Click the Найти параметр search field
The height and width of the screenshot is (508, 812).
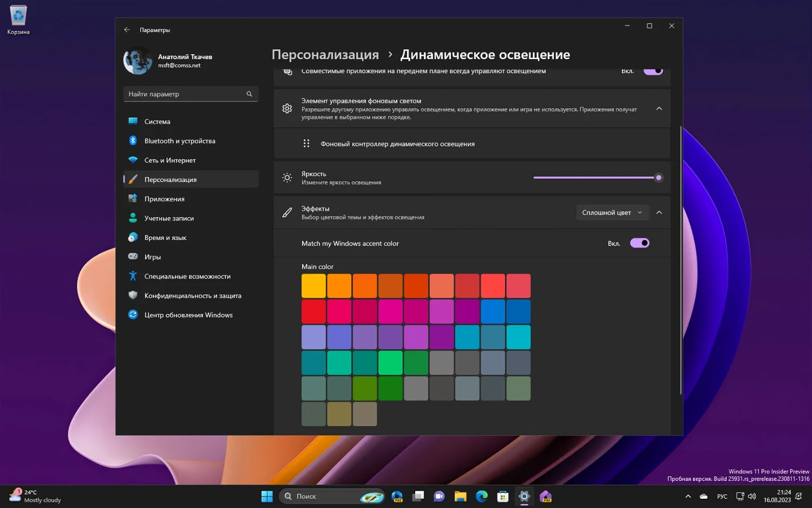pos(184,94)
